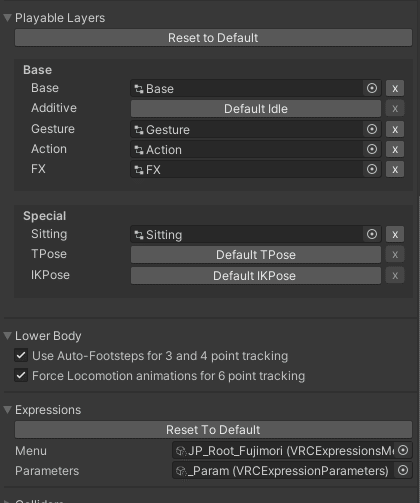Select the Action controller field
Screen dimensions: 420x503
point(247,149)
